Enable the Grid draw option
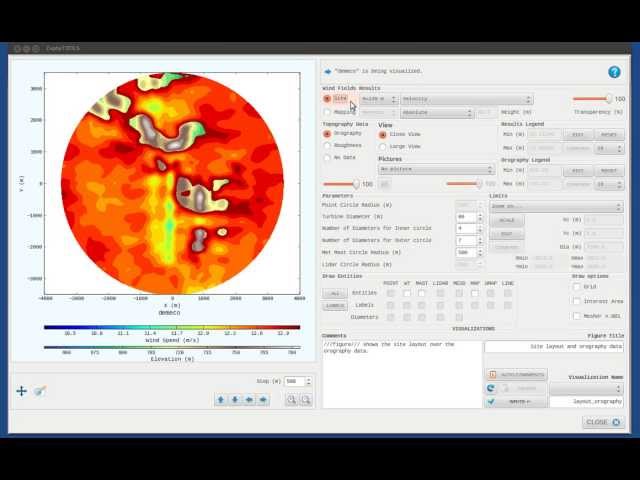The width and height of the screenshot is (640, 480). 576,287
